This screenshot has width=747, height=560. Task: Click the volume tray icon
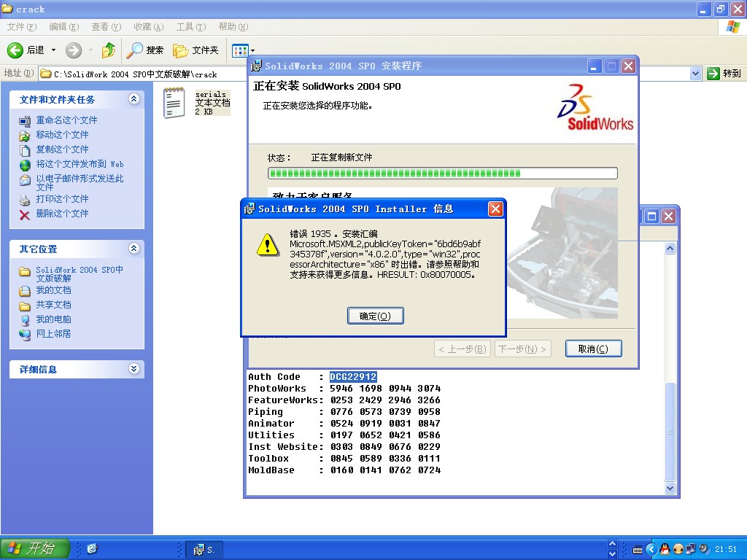point(704,549)
